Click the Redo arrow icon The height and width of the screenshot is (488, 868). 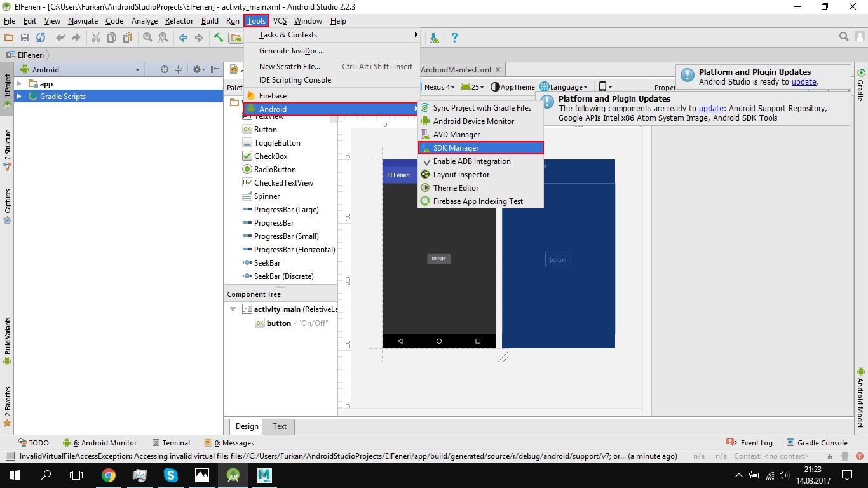click(76, 37)
